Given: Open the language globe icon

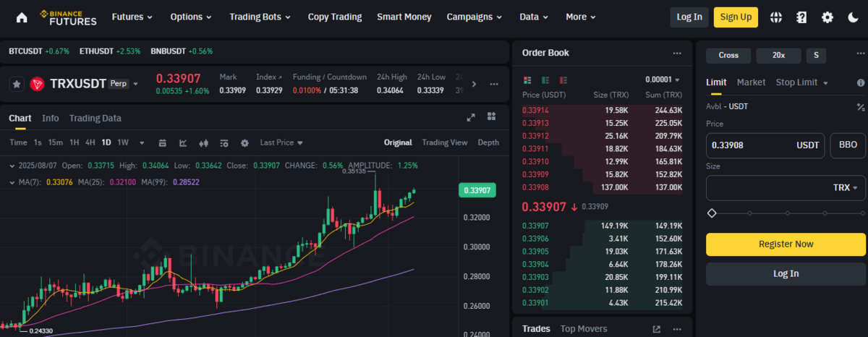Looking at the screenshot, I should pos(775,17).
